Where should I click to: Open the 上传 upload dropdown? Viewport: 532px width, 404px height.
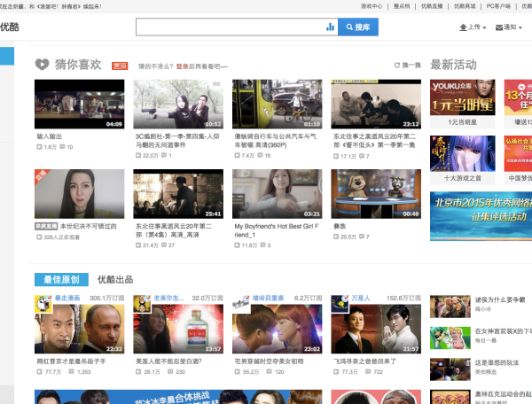pyautogui.click(x=473, y=27)
